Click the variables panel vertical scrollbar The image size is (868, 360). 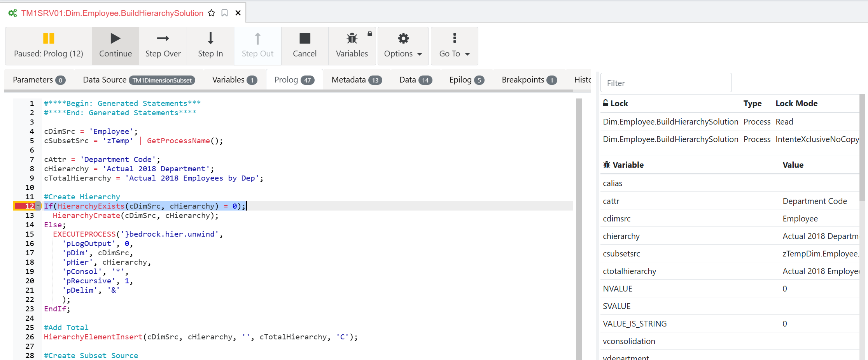862,148
